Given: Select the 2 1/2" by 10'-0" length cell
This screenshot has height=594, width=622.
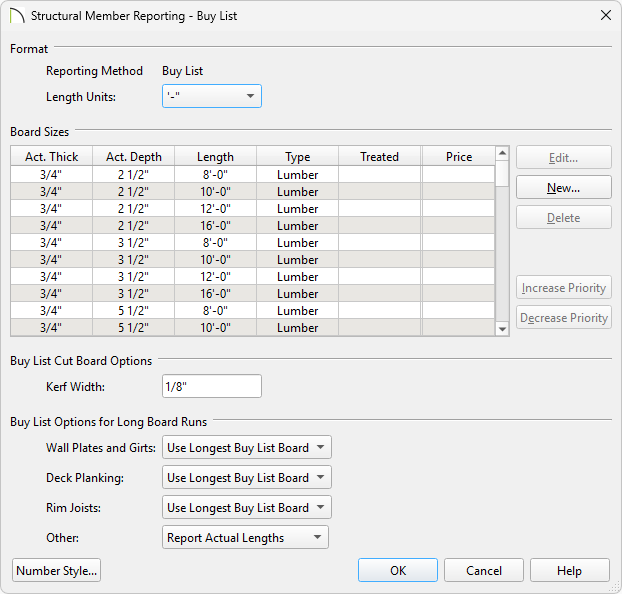Looking at the screenshot, I should (215, 192).
